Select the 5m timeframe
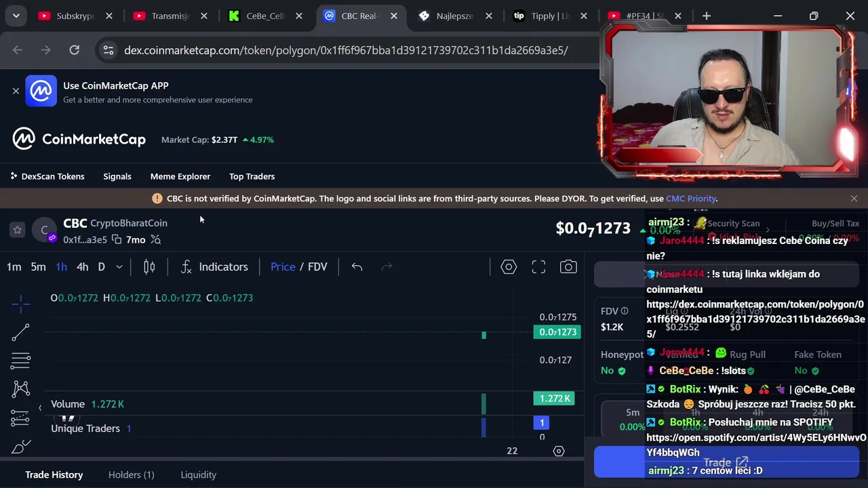Image resolution: width=868 pixels, height=488 pixels. coord(38,267)
